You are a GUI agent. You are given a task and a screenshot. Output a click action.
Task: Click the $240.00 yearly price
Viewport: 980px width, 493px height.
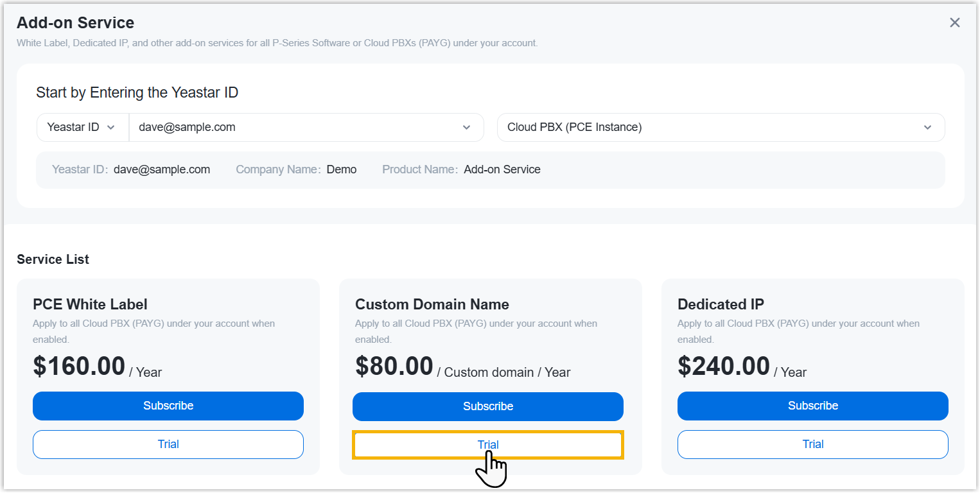[x=724, y=367]
